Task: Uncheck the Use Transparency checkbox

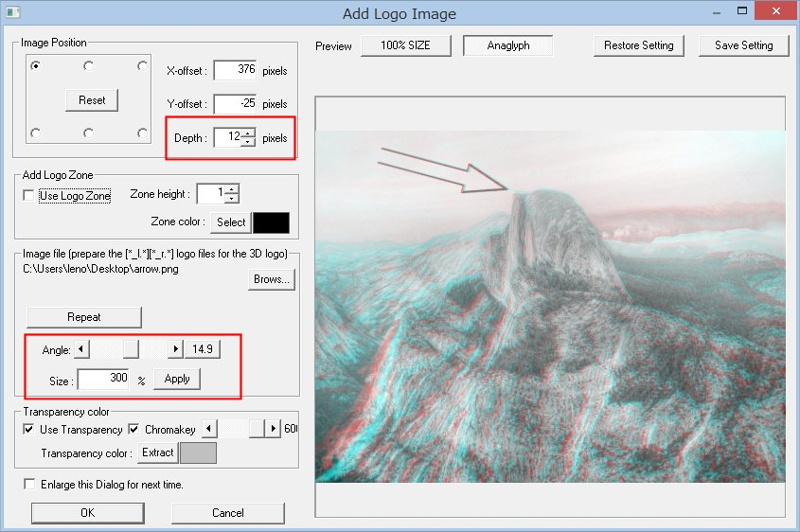Action: point(29,429)
